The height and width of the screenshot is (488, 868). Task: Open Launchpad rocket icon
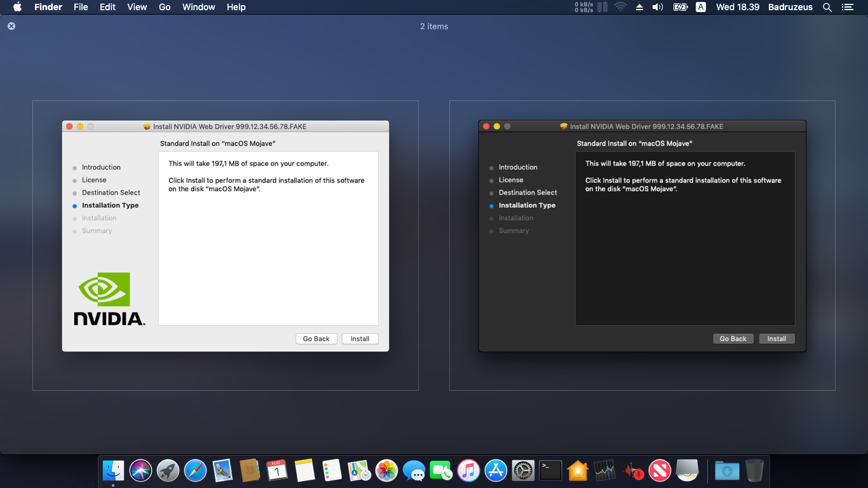pos(168,471)
